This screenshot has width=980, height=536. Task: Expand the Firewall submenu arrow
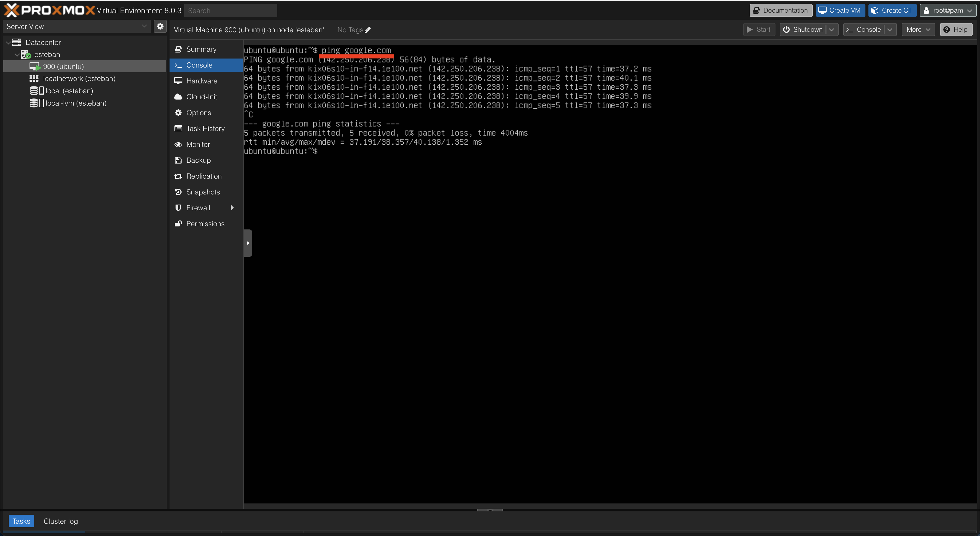(232, 208)
